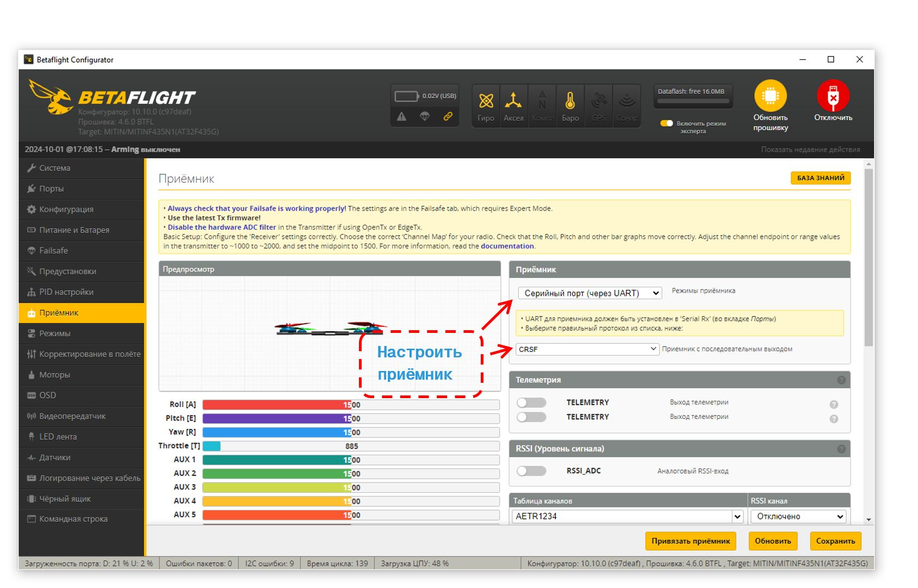Open the PID настройки tab

82,292
